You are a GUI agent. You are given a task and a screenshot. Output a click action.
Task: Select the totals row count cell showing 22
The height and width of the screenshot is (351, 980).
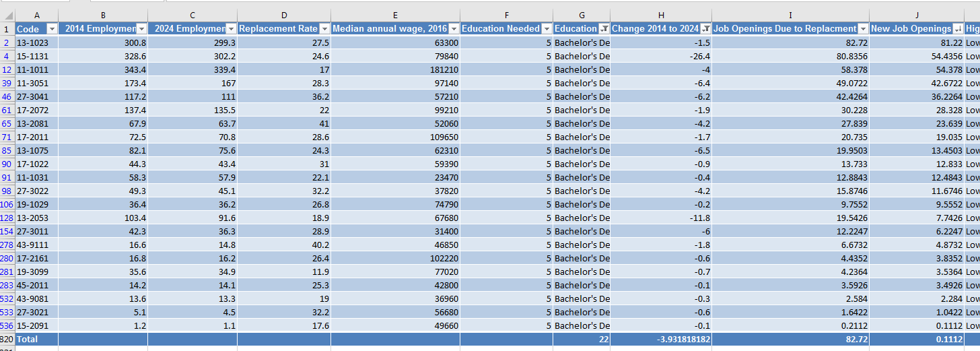click(x=582, y=340)
